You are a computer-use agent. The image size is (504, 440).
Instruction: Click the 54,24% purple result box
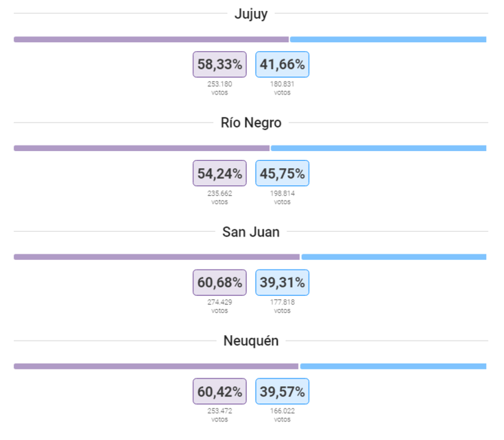(220, 173)
